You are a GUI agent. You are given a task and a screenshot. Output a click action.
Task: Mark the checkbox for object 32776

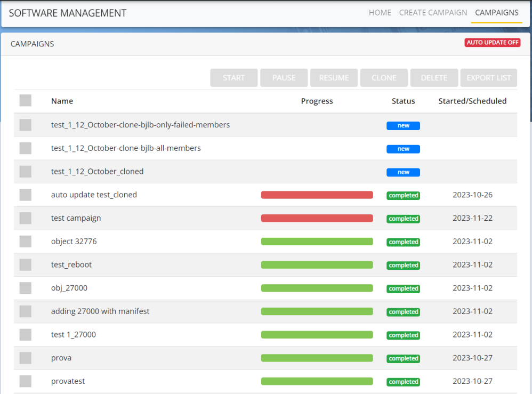(x=26, y=242)
